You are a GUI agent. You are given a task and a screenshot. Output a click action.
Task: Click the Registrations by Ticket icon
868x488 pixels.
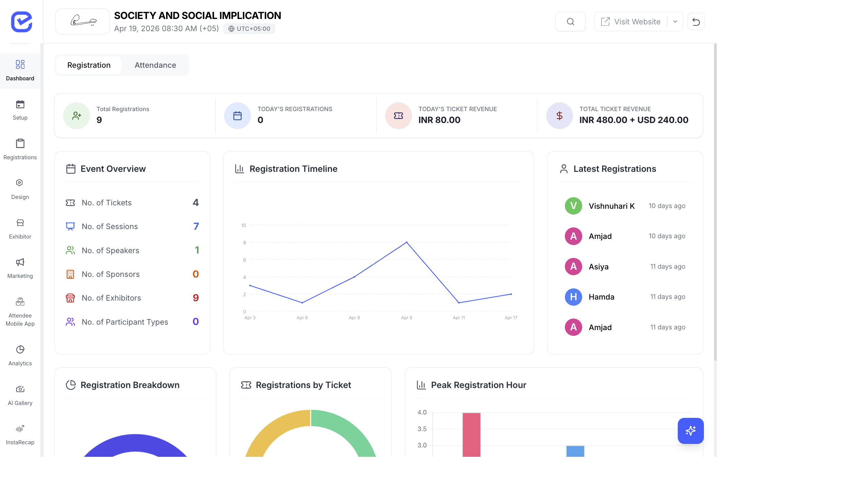click(x=246, y=385)
